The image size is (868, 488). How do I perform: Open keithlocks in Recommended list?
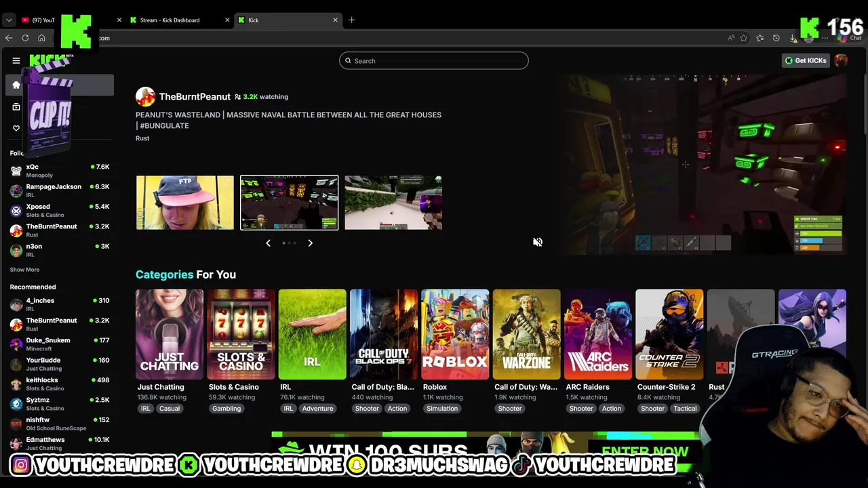(x=60, y=384)
